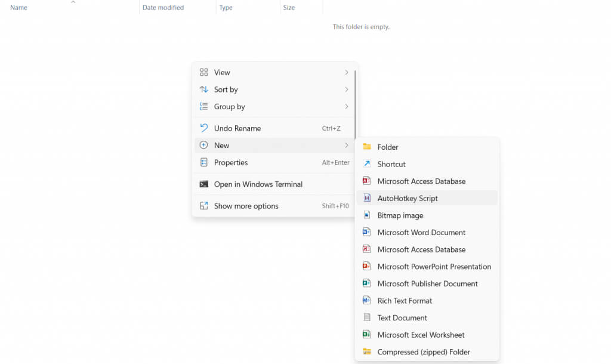
Task: Click the yellow Folder icon in the New submenu
Action: [x=367, y=147]
